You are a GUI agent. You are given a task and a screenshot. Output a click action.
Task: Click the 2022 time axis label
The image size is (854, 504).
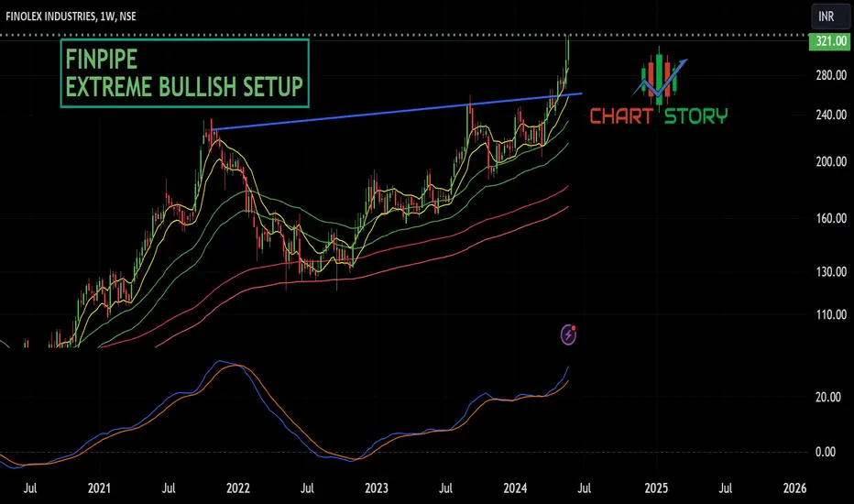click(x=237, y=488)
